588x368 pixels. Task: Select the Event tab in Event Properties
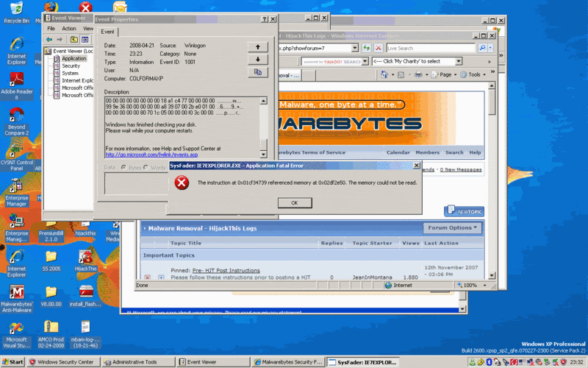[x=107, y=32]
